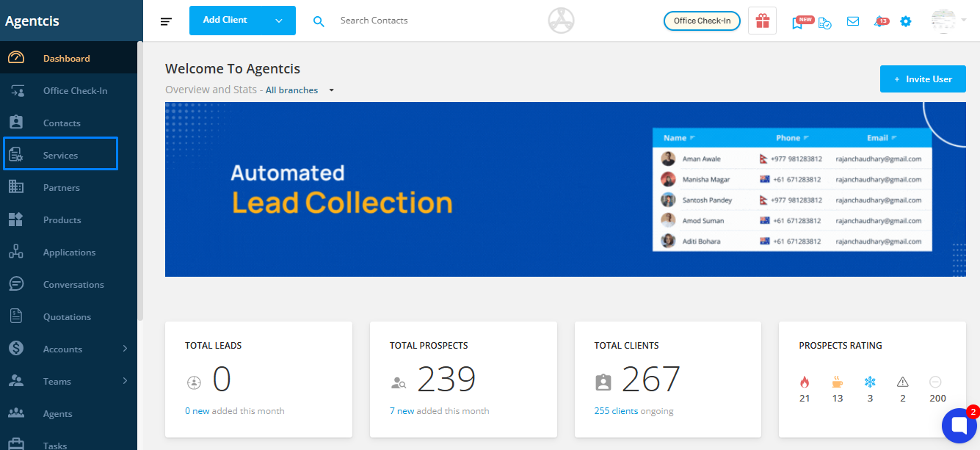Click the Total Prospects search-person icon
Image resolution: width=980 pixels, height=450 pixels.
pos(399,382)
